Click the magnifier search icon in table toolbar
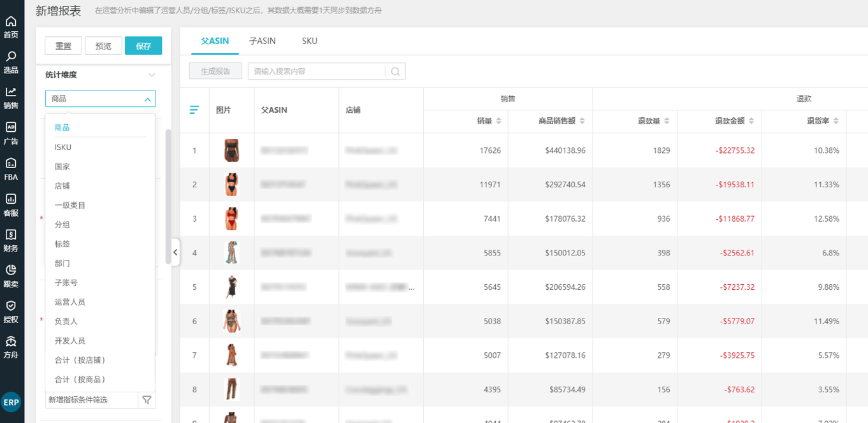Screen dimensions: 868x423 click(x=395, y=71)
